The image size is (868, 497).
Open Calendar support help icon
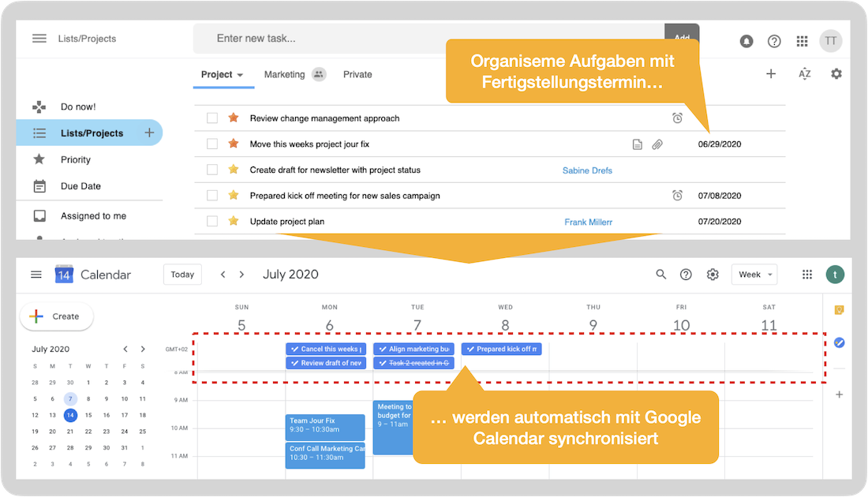pos(686,275)
